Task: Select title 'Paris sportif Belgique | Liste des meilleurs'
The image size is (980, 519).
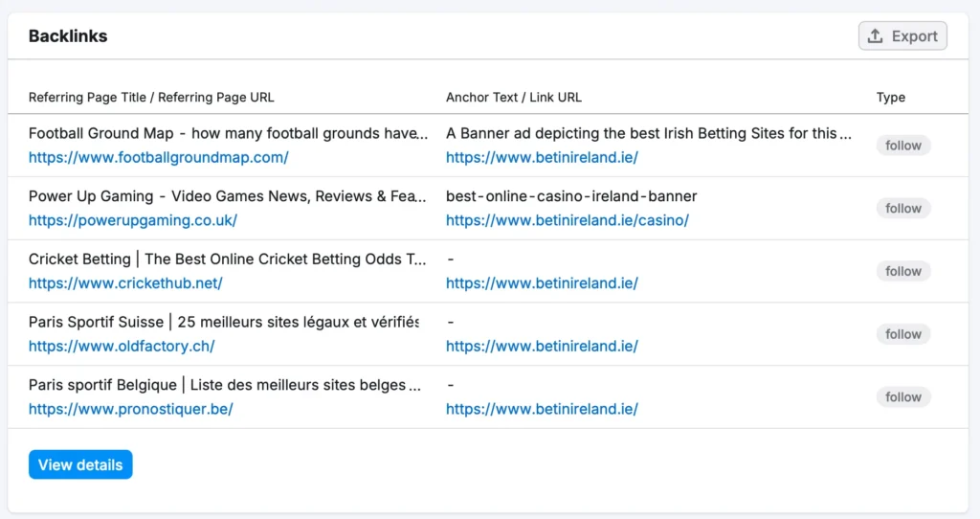Action: point(225,385)
